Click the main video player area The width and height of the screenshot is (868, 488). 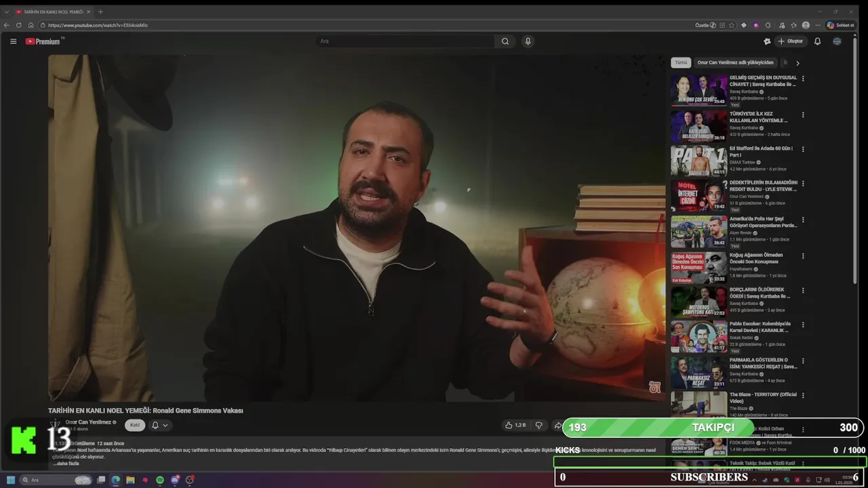click(x=357, y=228)
